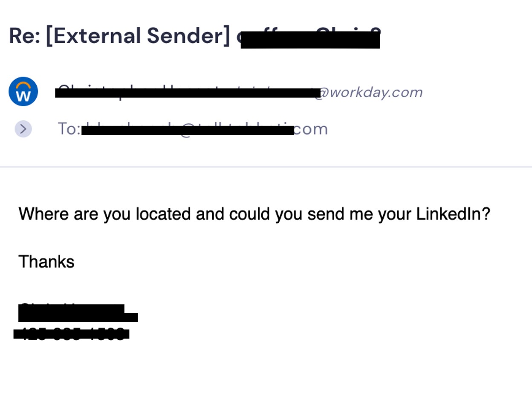Screen dimensions: 532x396
Task: Click the redacted phone number in signature
Action: [72, 334]
